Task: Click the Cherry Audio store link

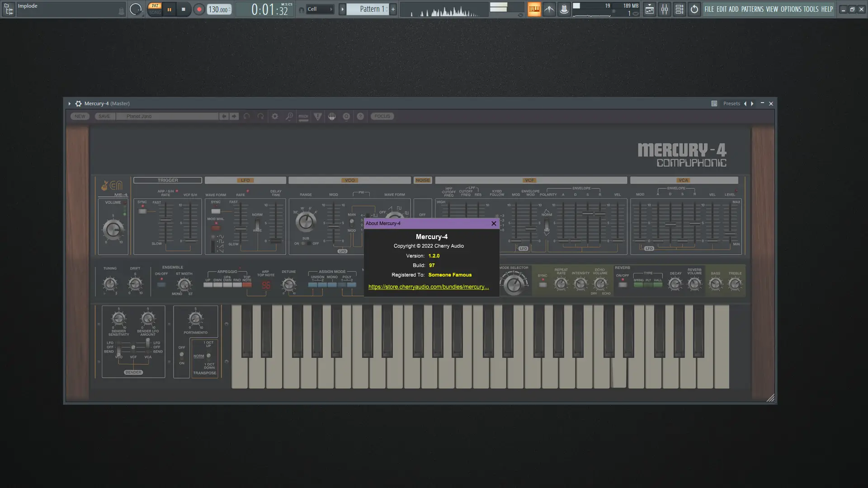Action: [428, 287]
